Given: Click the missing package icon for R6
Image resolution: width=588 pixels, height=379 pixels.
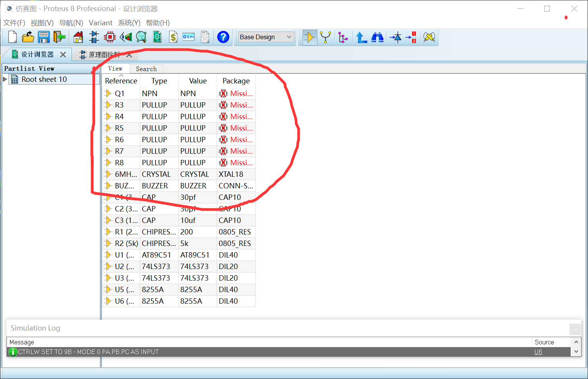Looking at the screenshot, I should (223, 140).
